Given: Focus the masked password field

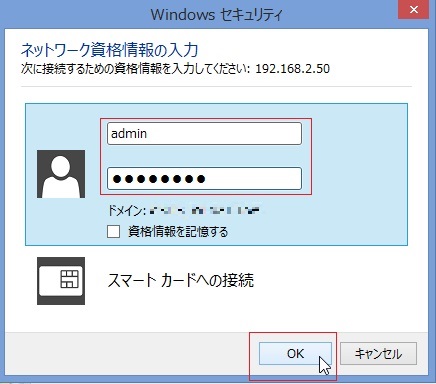Looking at the screenshot, I should [x=204, y=179].
